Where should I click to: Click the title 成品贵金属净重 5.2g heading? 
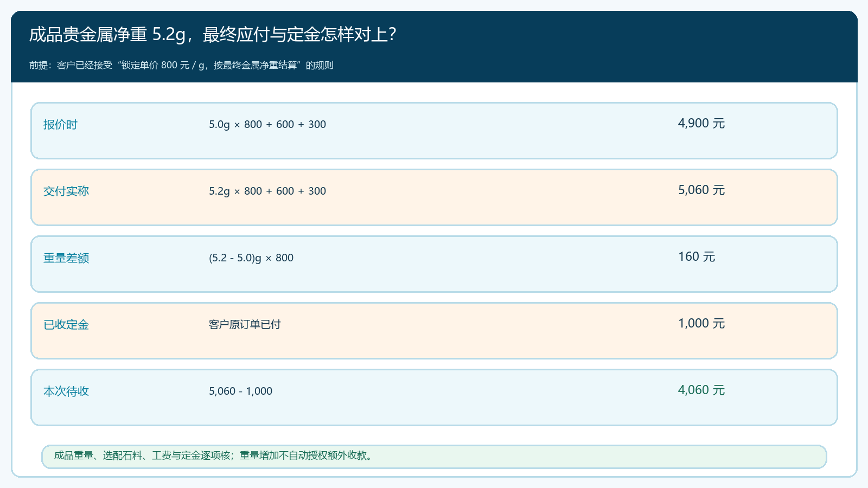pyautogui.click(x=213, y=35)
